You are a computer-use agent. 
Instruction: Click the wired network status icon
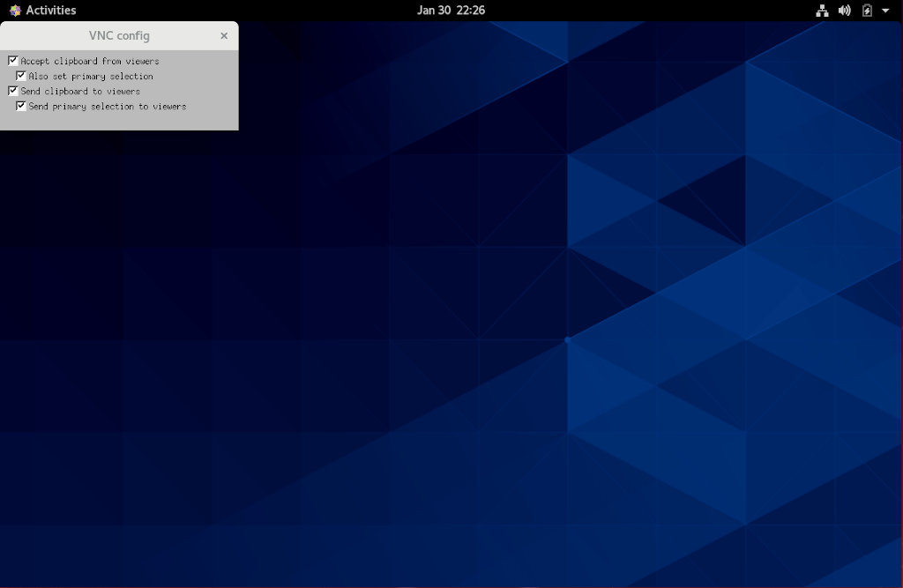coord(822,11)
